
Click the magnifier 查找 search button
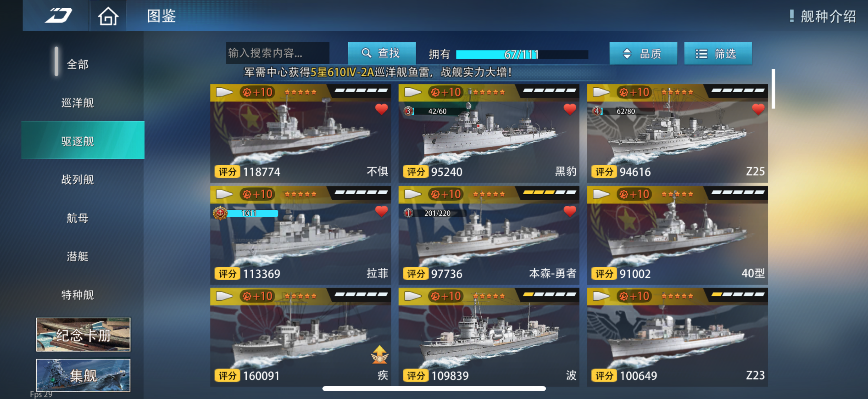point(381,53)
